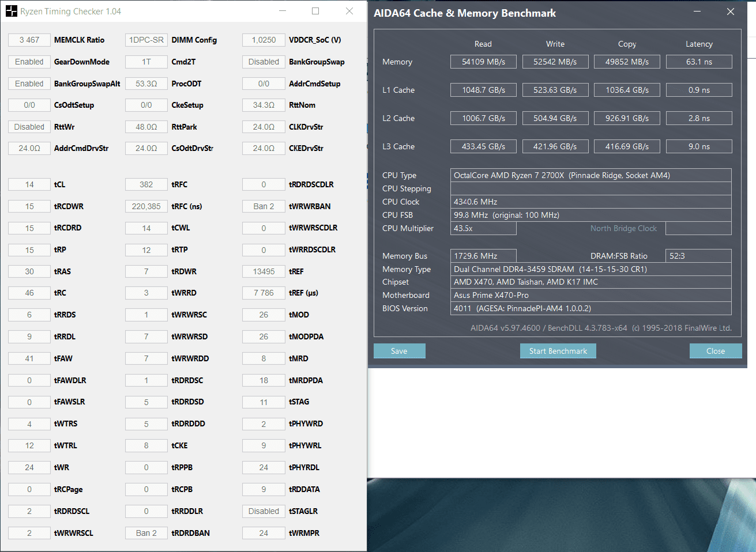The height and width of the screenshot is (552, 756).
Task: Click the BankGroupSwap Disabled field
Action: pos(264,62)
